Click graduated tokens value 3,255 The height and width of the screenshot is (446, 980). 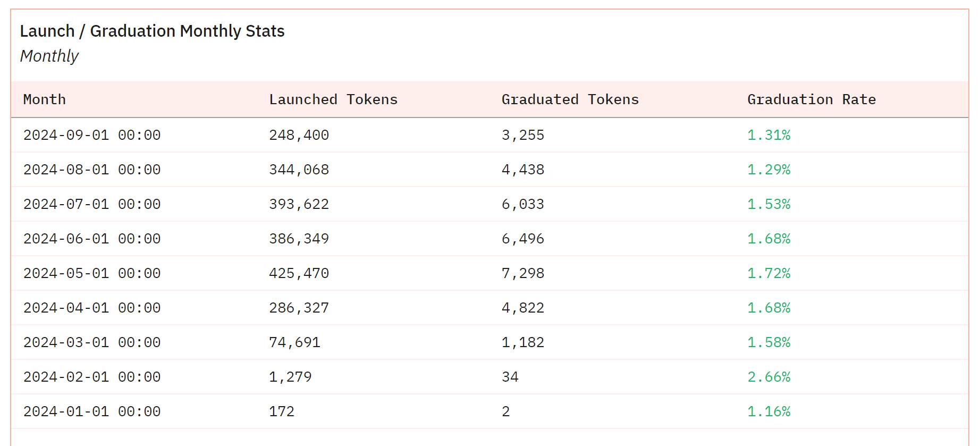(x=523, y=135)
